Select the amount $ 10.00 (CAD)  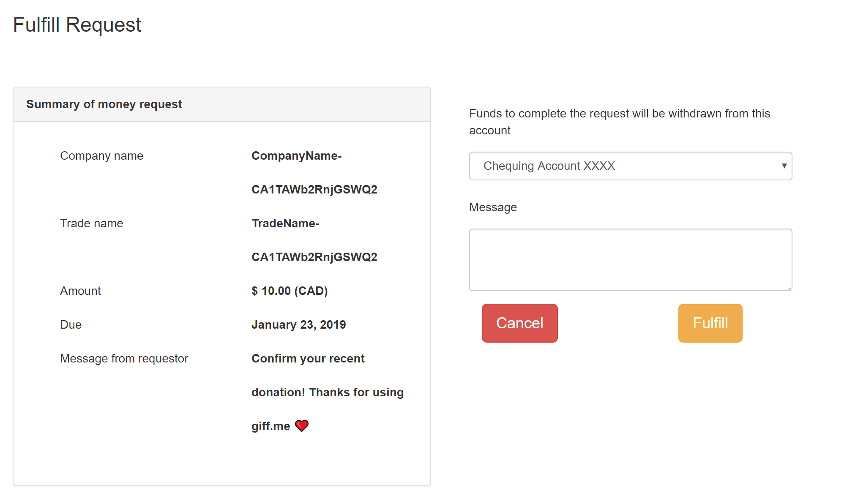pos(290,291)
